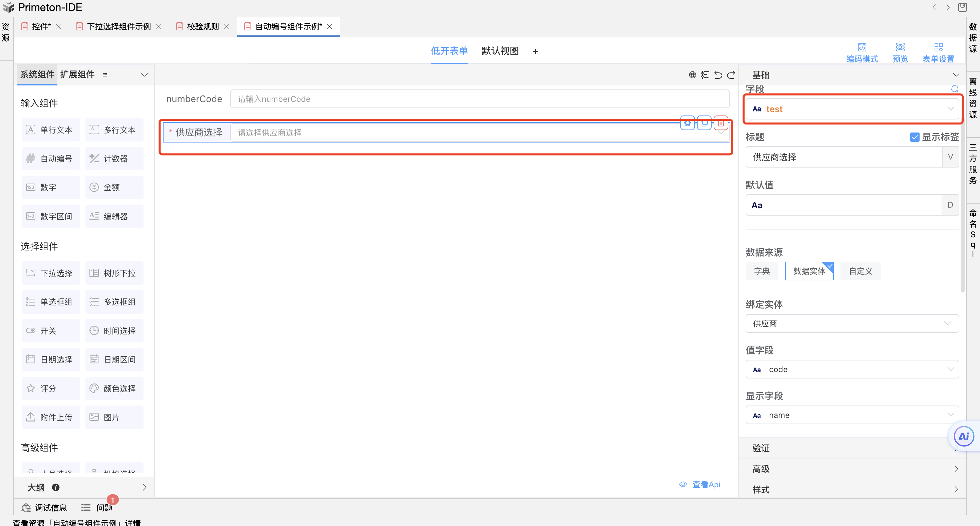Select 字典 as data source

point(762,271)
